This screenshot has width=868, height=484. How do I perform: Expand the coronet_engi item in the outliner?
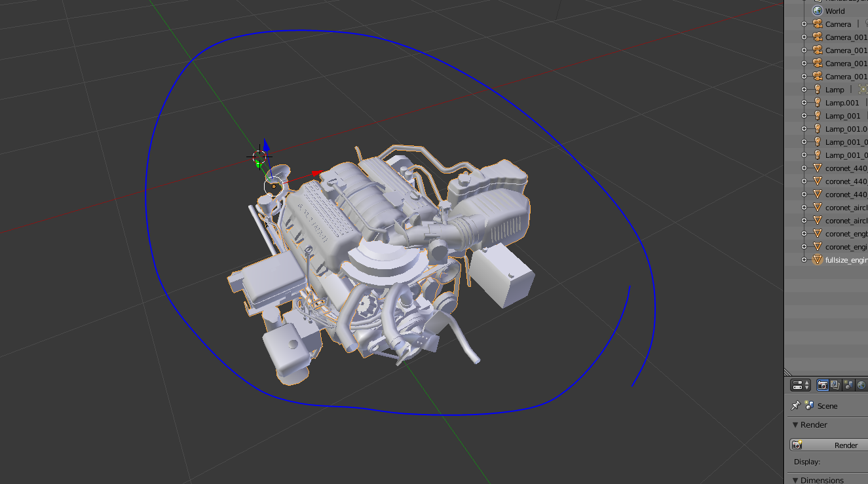click(804, 246)
